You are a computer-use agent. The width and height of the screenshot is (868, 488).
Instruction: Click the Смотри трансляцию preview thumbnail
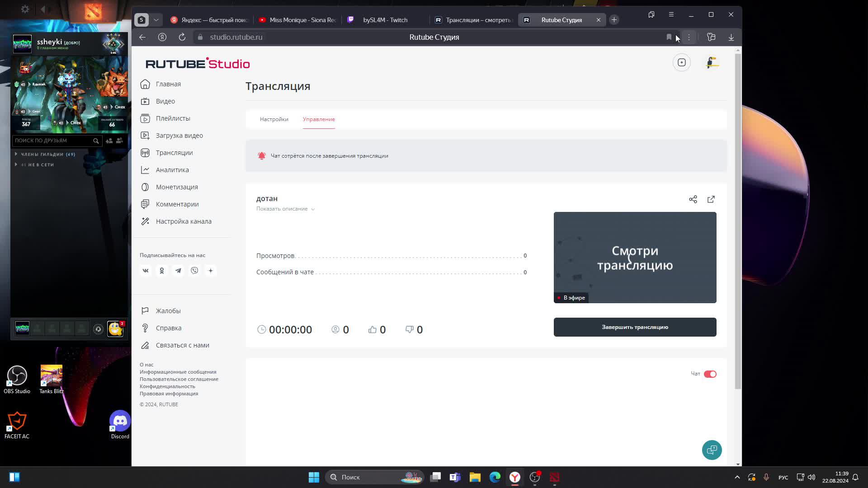pyautogui.click(x=635, y=258)
